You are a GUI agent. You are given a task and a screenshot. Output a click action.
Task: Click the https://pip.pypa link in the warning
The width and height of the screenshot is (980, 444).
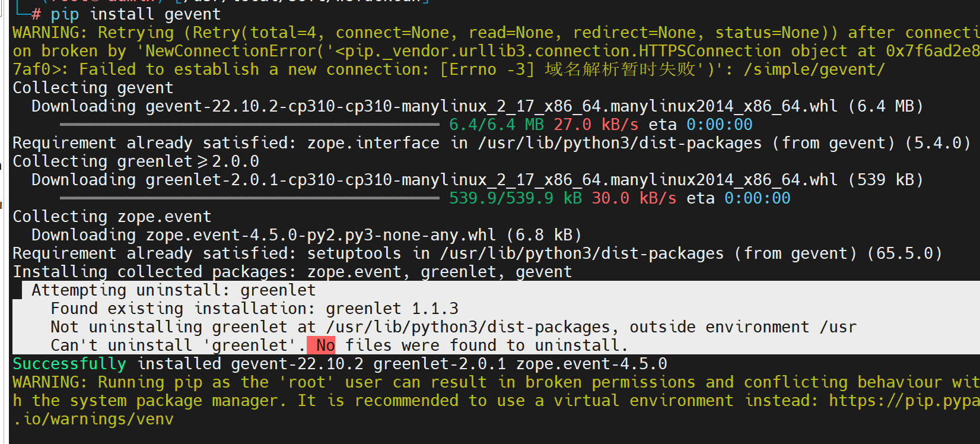904,401
